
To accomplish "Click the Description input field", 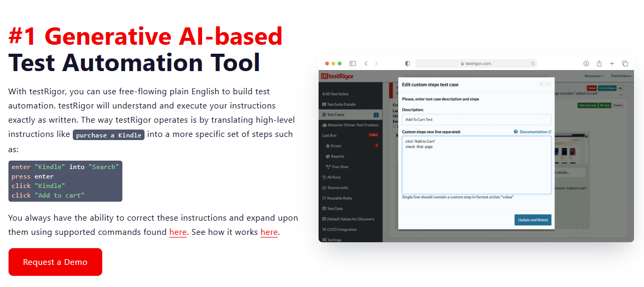I will coord(476,120).
